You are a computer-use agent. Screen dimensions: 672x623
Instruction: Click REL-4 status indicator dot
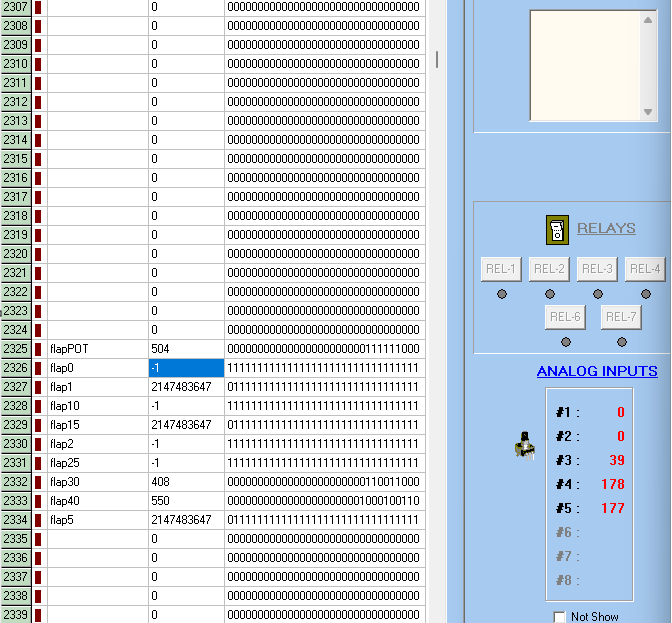click(645, 294)
